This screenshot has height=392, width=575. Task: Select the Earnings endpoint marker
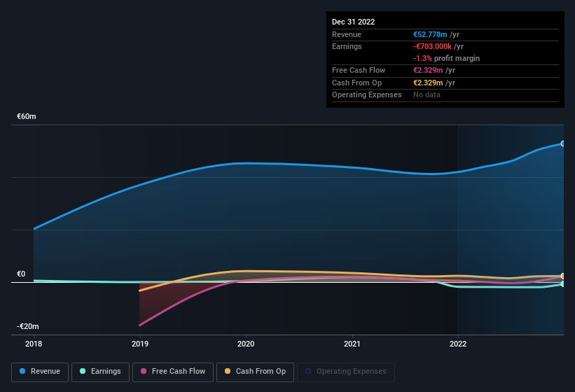point(563,284)
